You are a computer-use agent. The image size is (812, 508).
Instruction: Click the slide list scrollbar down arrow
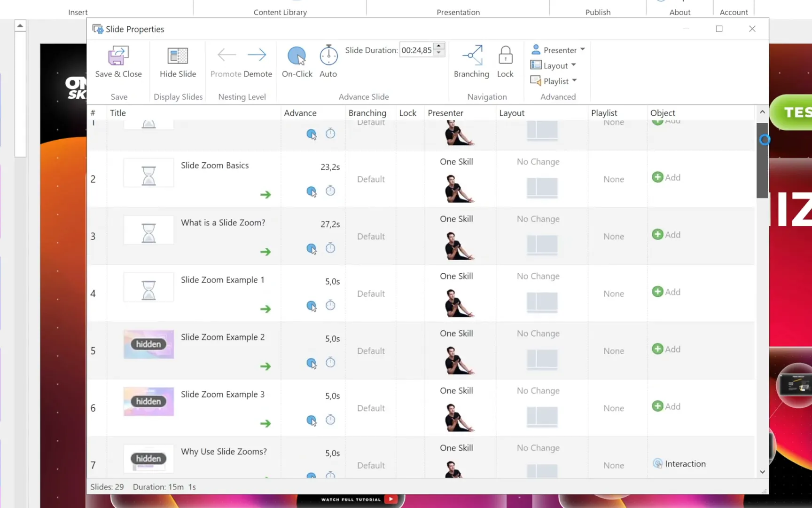[762, 472]
